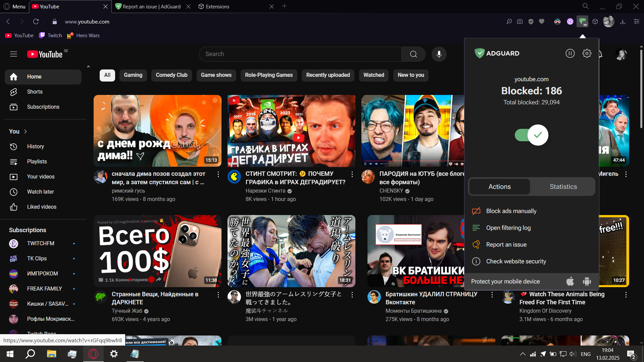Open Shorts from the sidebar
644x362 pixels.
(43, 92)
